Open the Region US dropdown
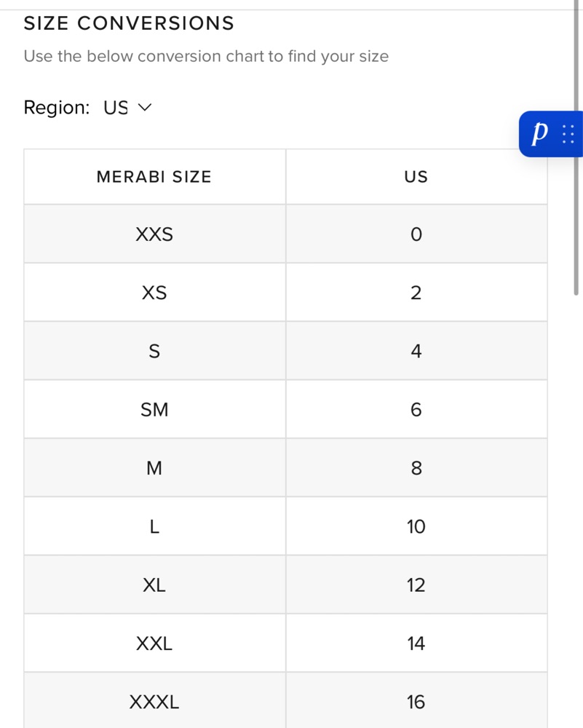The image size is (583, 728). click(x=127, y=108)
